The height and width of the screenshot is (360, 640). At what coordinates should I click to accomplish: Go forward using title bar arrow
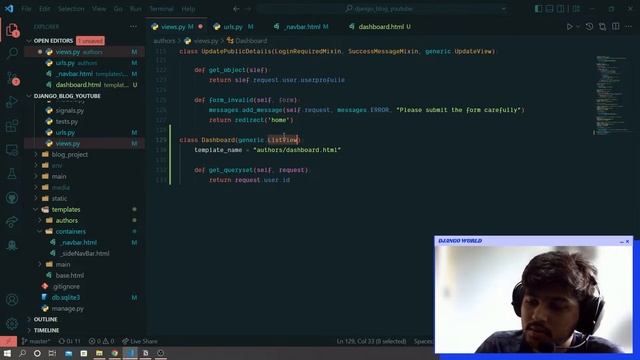coord(248,9)
